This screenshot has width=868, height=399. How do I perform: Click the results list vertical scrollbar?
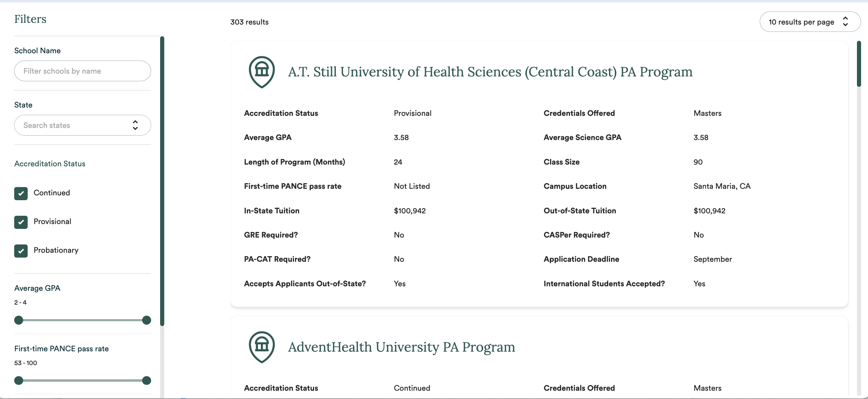[x=859, y=64]
